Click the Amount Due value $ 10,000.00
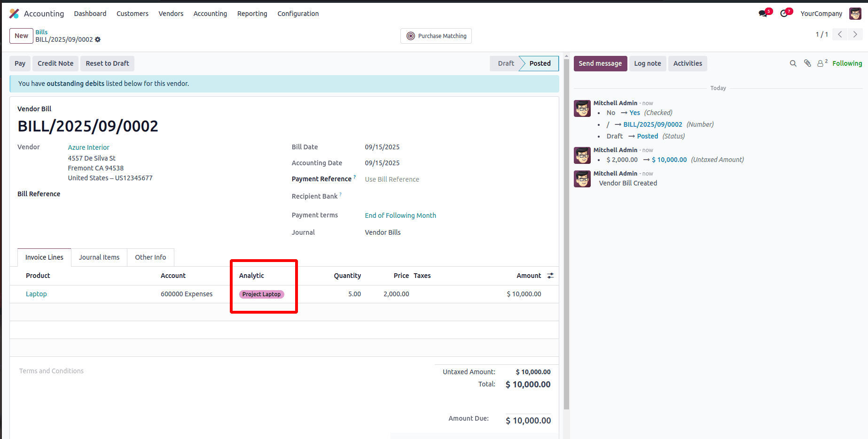This screenshot has width=868, height=439. pos(528,421)
